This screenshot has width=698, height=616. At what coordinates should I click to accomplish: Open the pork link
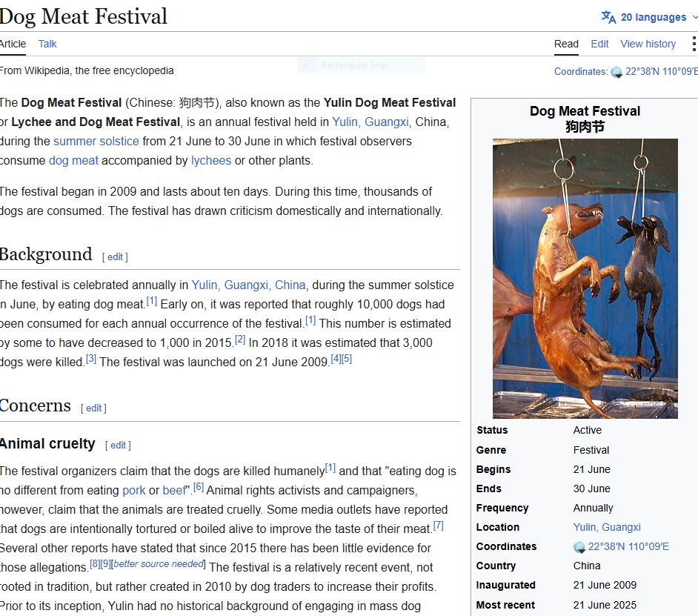click(134, 490)
